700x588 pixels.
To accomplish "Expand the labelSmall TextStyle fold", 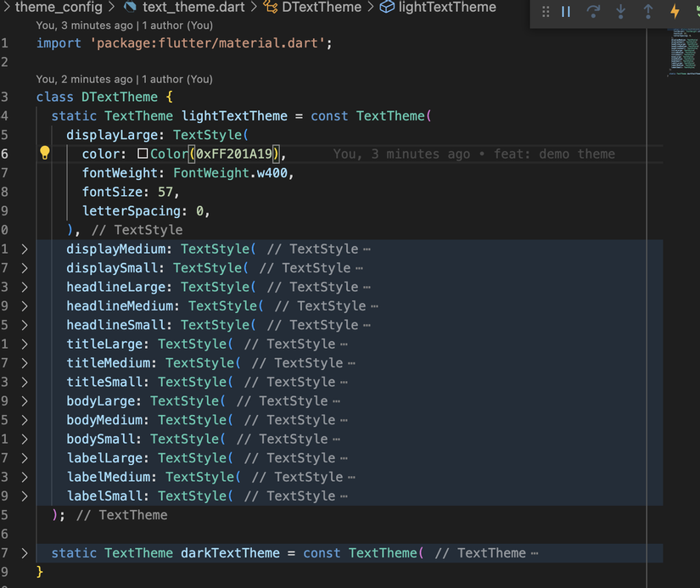I will (25, 496).
